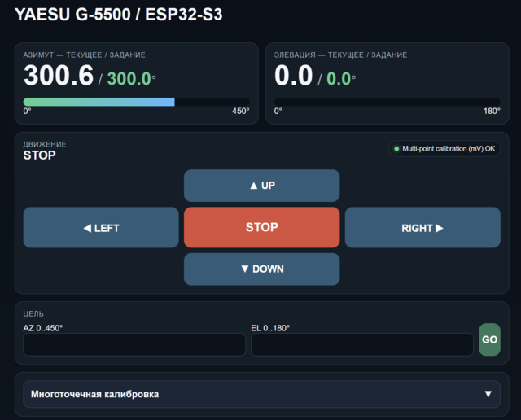Viewport: 521px width, 420px height.
Task: Click the elevation progress bar
Action: pyautogui.click(x=387, y=102)
